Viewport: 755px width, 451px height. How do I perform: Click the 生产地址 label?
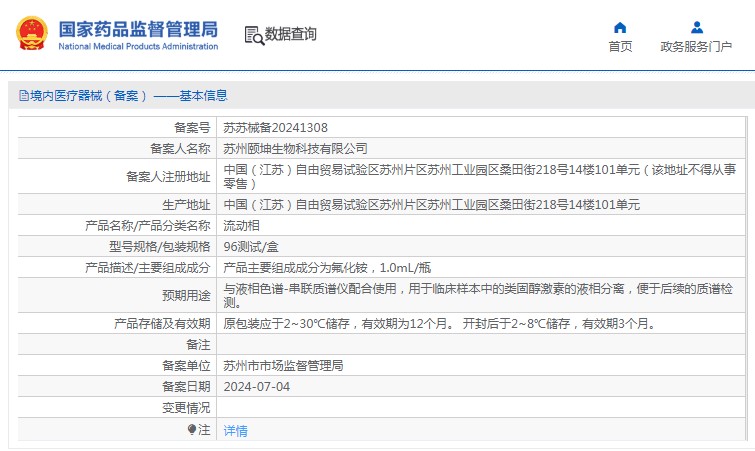186,205
